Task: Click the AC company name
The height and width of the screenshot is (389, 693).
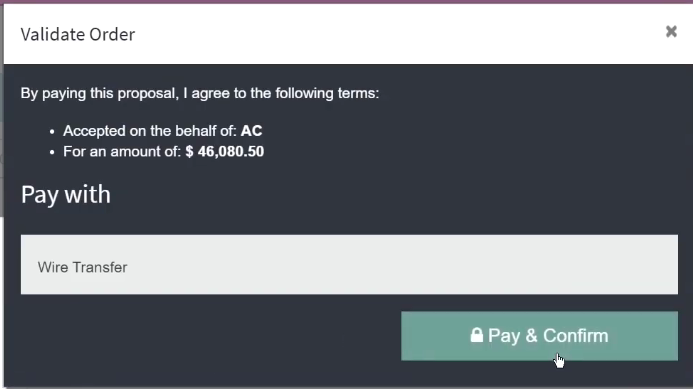Action: coord(251,131)
